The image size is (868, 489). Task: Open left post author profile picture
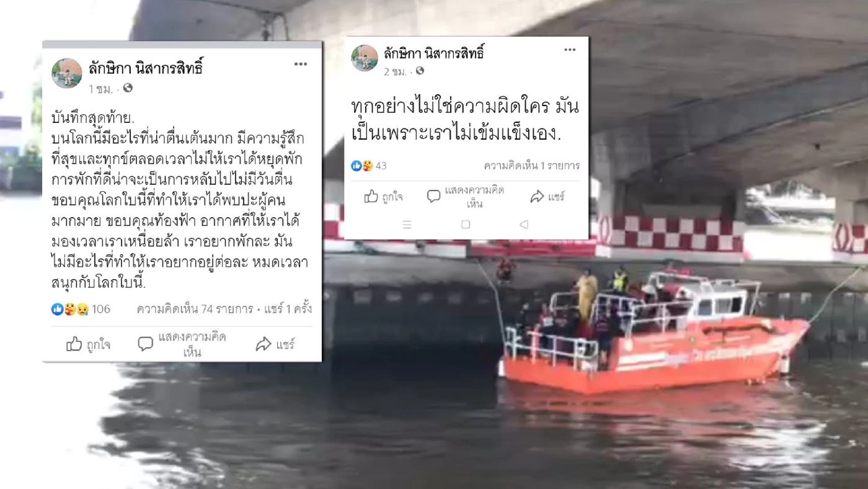[66, 74]
